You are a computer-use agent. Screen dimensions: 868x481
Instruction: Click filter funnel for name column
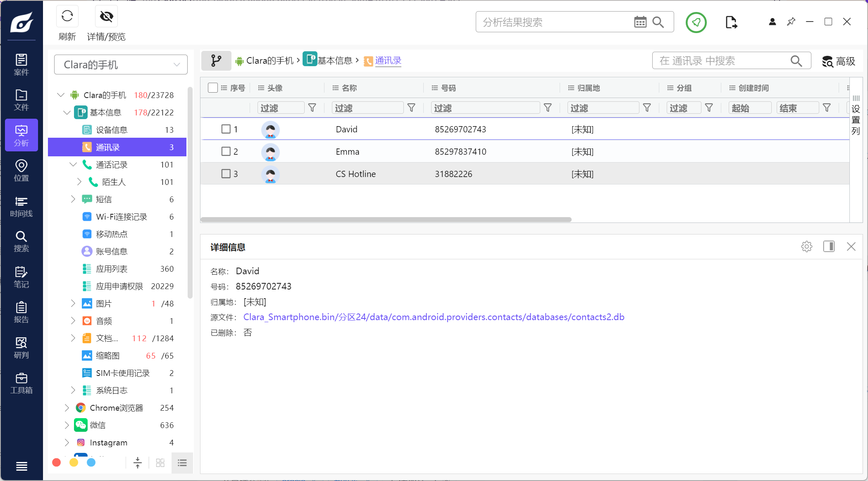(x=411, y=108)
